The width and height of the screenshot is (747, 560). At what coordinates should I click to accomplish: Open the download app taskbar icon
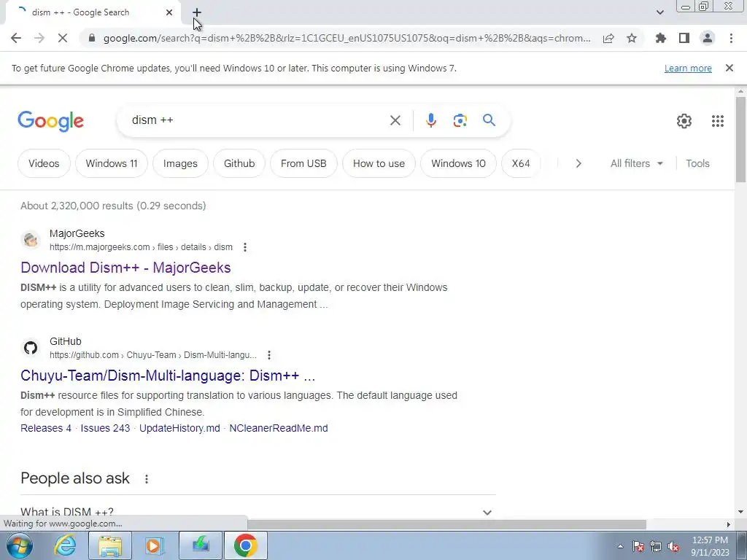tap(201, 545)
